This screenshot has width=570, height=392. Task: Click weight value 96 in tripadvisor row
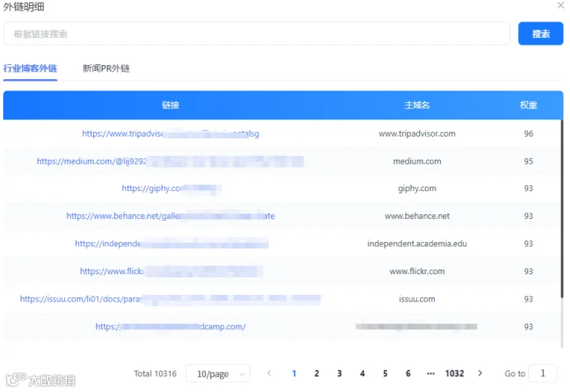[528, 133]
